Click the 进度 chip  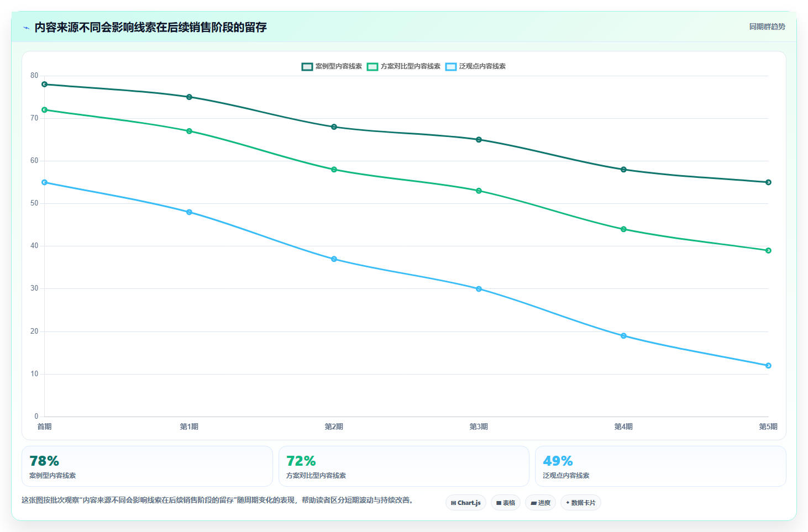pyautogui.click(x=541, y=503)
